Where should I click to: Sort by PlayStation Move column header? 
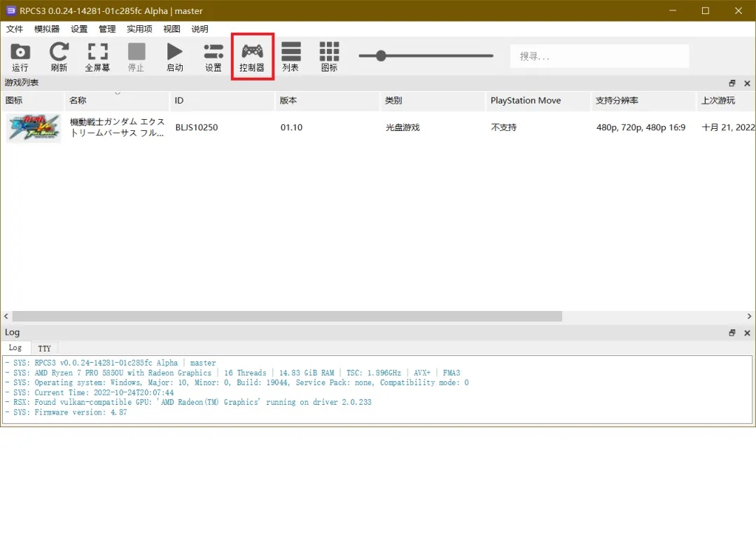538,101
